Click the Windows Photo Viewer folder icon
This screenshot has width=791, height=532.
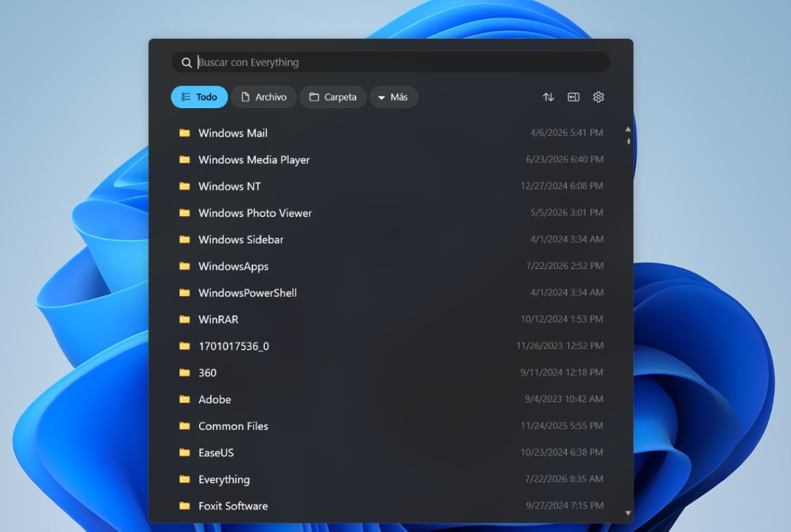pos(185,213)
